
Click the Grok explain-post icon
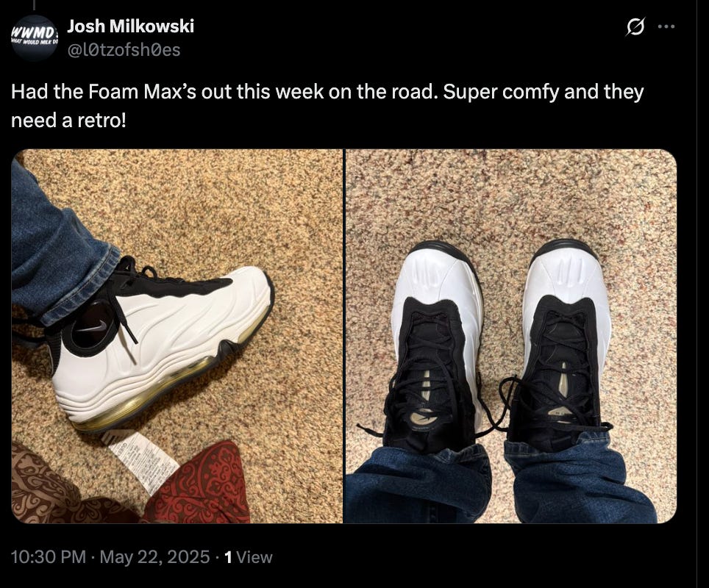(635, 27)
